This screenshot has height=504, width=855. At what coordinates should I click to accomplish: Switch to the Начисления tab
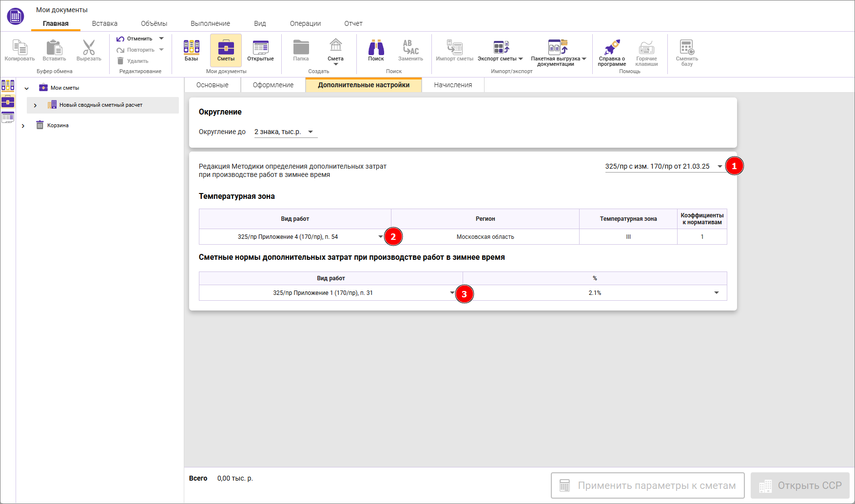click(x=453, y=85)
